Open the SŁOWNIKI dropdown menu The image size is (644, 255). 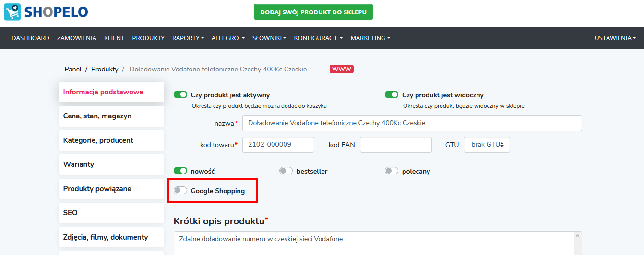269,38
